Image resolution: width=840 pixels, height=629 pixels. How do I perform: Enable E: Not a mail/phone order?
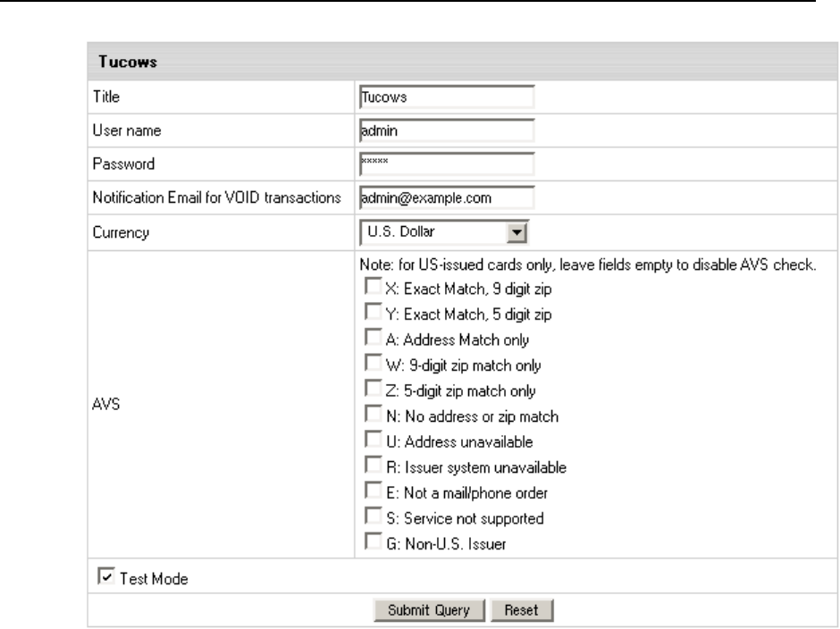(x=374, y=493)
